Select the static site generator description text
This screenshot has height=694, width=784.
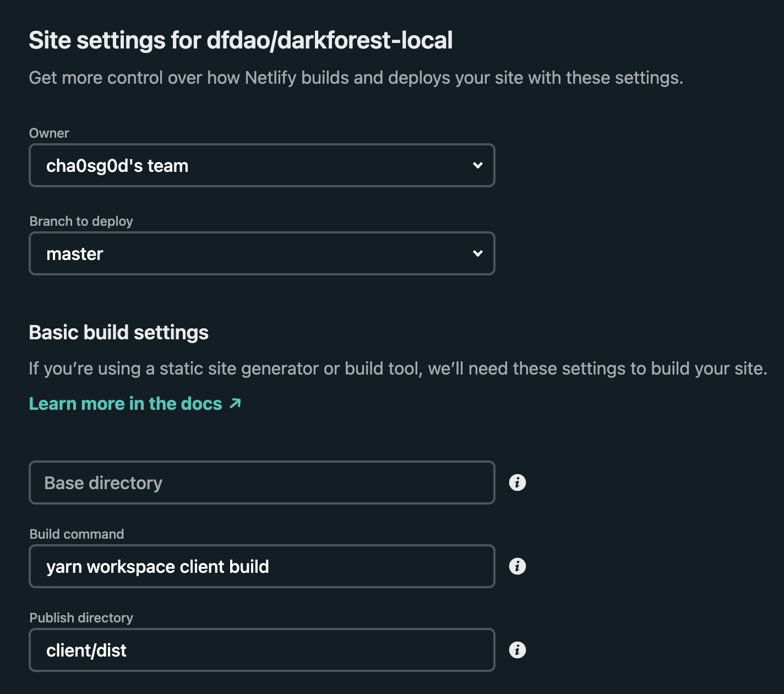[x=398, y=368]
